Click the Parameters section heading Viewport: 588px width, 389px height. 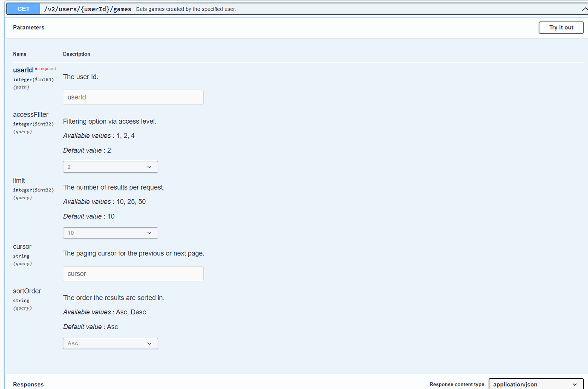(29, 27)
